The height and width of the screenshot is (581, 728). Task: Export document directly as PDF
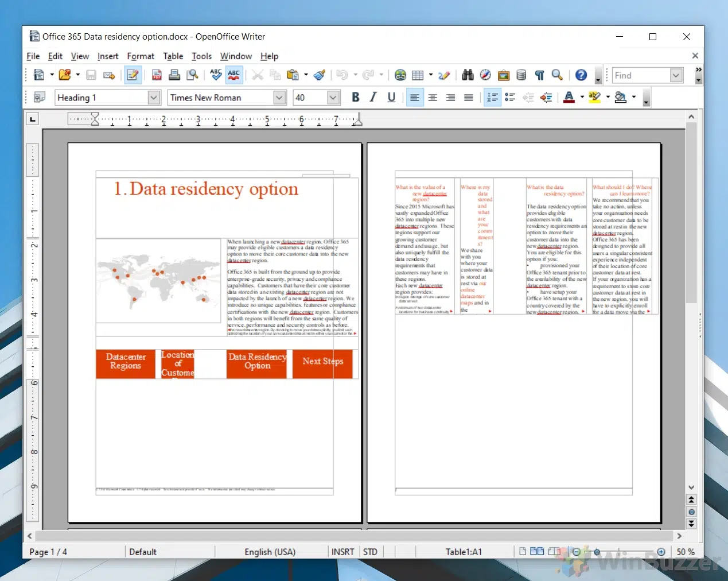pyautogui.click(x=157, y=75)
